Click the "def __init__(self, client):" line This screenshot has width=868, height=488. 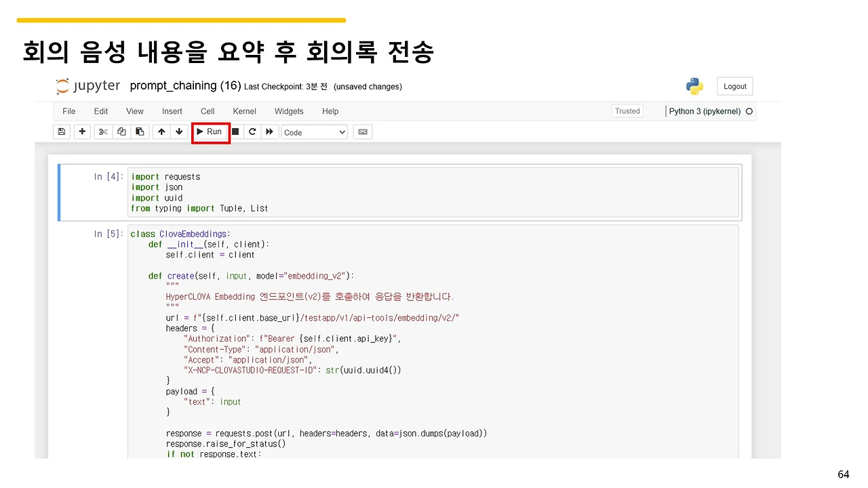209,244
